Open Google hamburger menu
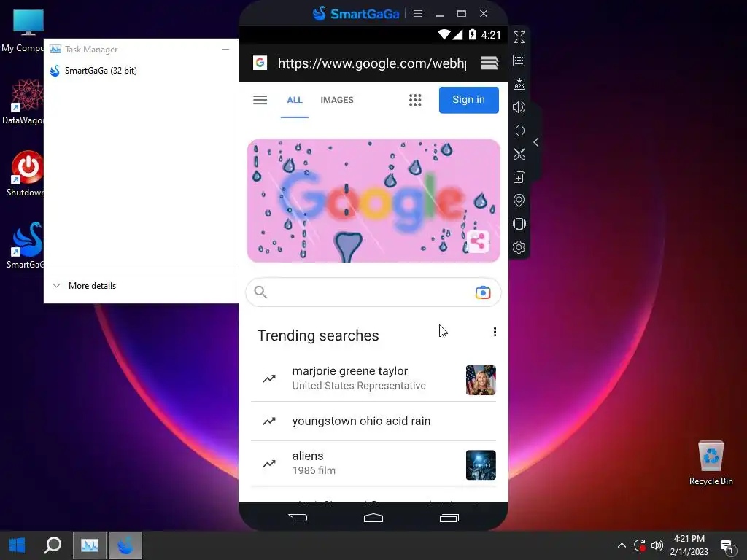The image size is (747, 560). tap(260, 100)
